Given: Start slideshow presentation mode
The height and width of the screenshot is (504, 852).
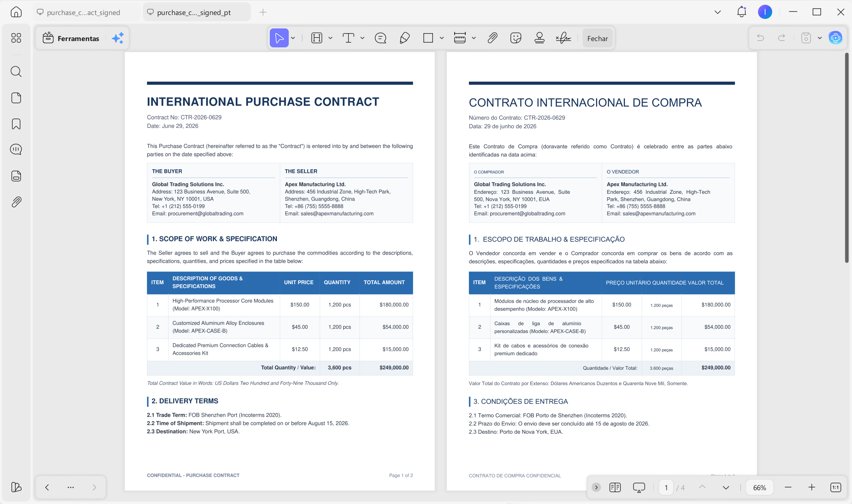Looking at the screenshot, I should [639, 487].
